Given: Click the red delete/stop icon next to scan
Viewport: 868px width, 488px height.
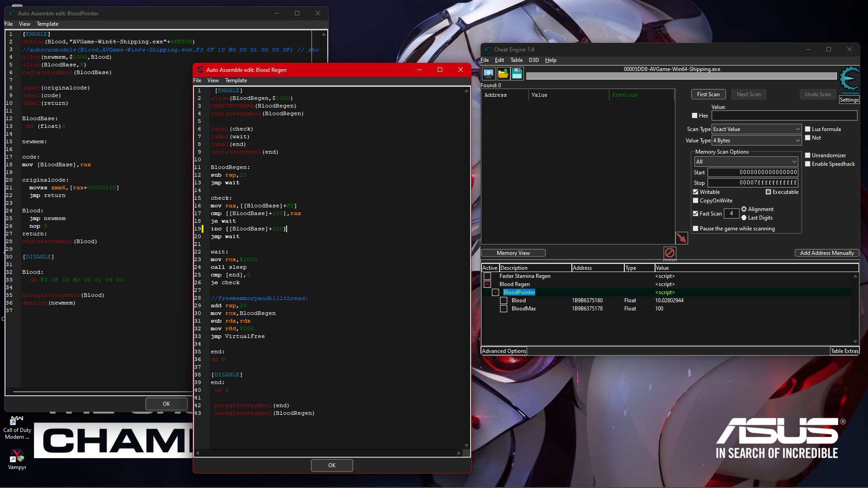Looking at the screenshot, I should 670,253.
